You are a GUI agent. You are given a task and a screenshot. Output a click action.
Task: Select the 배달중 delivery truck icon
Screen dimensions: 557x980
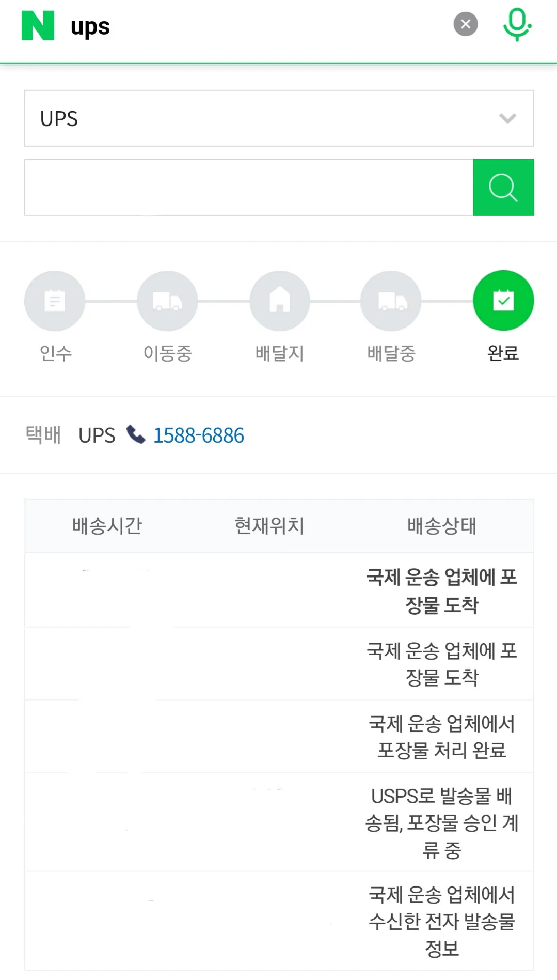point(391,300)
